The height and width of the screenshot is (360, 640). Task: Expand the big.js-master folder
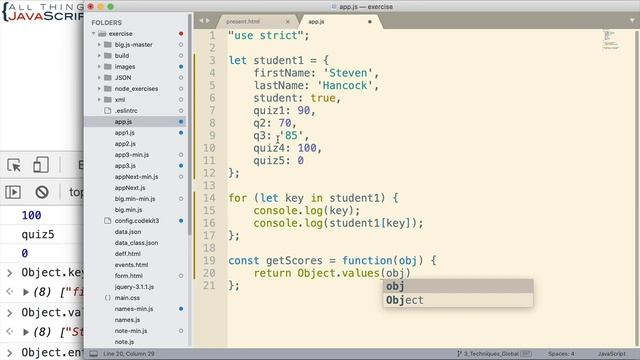99,44
